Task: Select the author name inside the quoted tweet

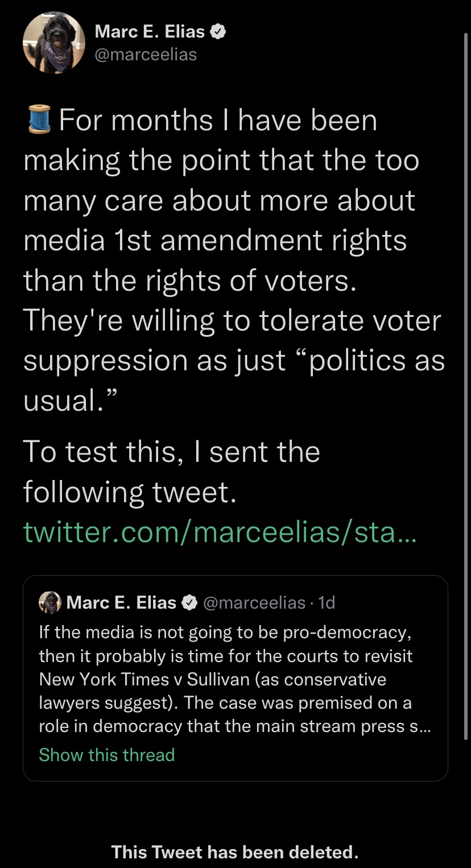Action: [121, 602]
